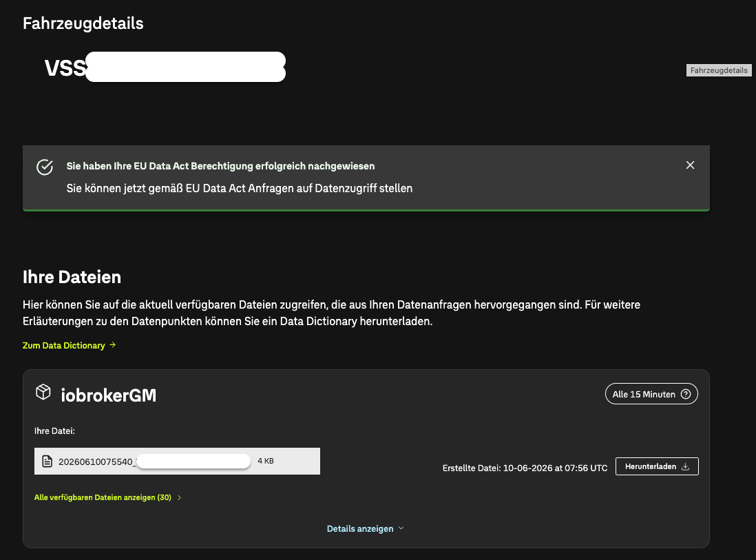This screenshot has width=756, height=560.
Task: Click the chevron after Alle verfügbaren Dateien anzeigen
Action: point(179,497)
